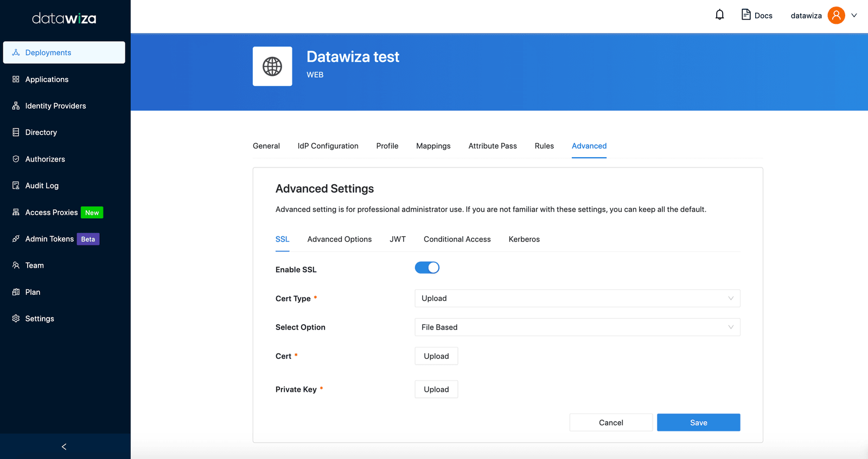The width and height of the screenshot is (868, 459).
Task: Switch to the Mappings tab
Action: [433, 146]
